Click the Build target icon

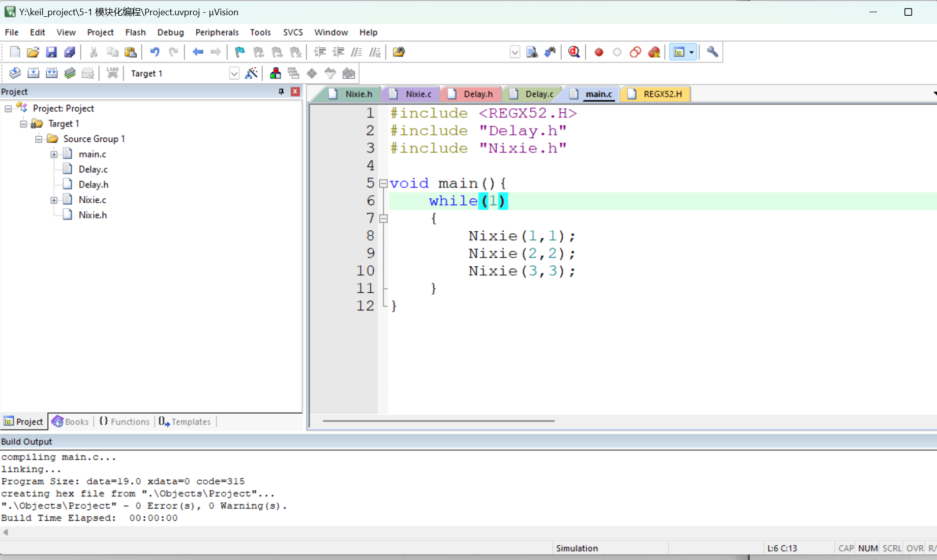click(34, 73)
